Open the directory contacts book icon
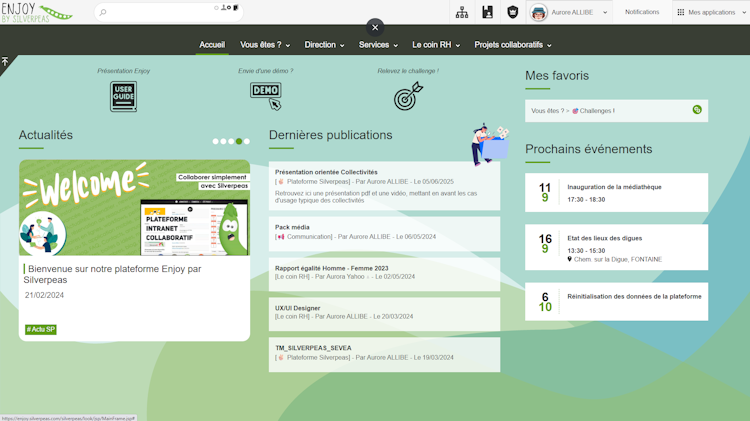Viewport: 750px width, 421px height. coord(487,12)
